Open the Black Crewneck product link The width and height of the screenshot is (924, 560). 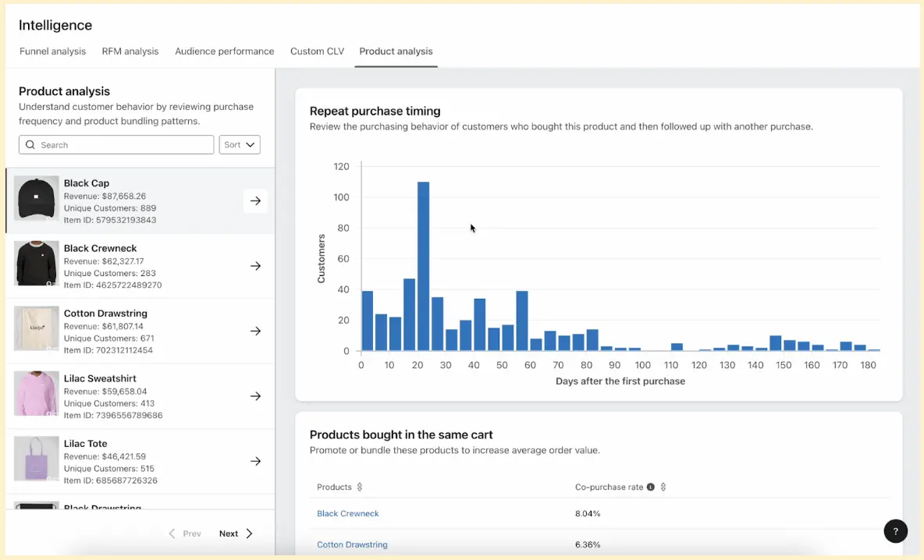click(347, 514)
